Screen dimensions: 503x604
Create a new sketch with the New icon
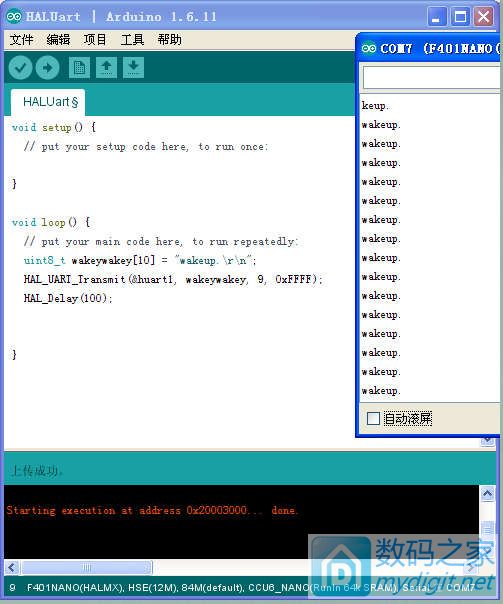(79, 68)
